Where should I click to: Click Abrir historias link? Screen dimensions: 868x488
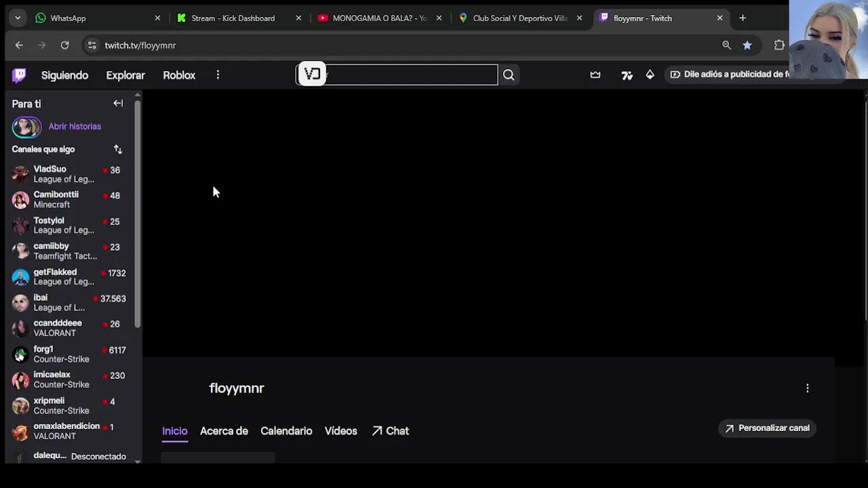(x=75, y=127)
